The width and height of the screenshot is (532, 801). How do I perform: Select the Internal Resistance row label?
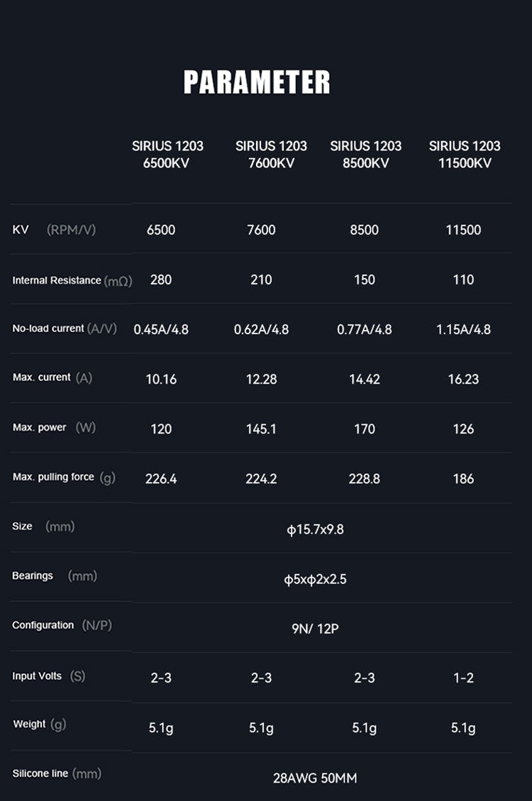pos(72,280)
